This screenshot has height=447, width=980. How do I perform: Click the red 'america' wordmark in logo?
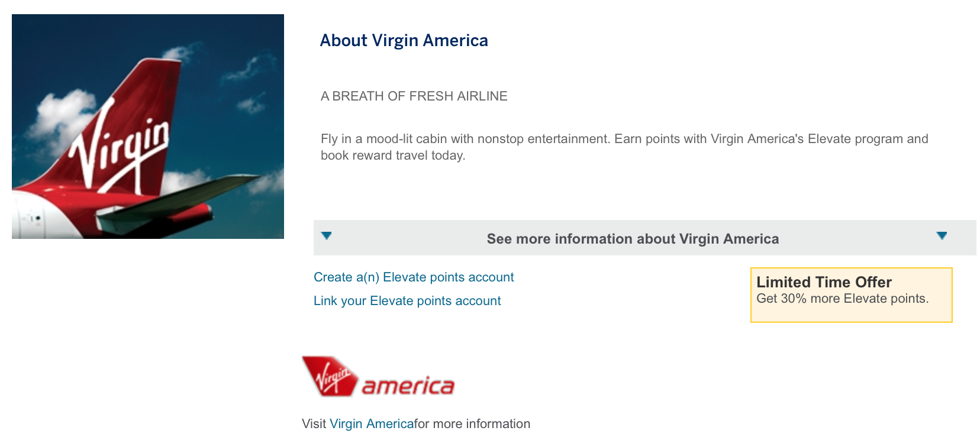408,387
